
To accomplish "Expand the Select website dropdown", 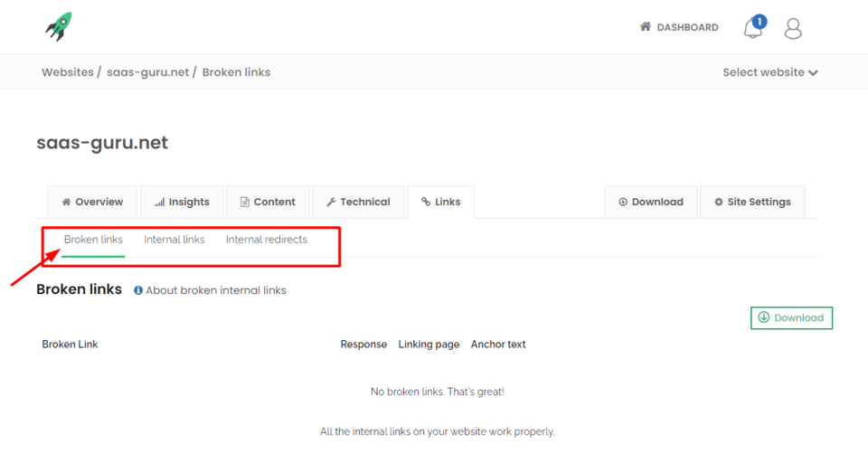I will (770, 72).
